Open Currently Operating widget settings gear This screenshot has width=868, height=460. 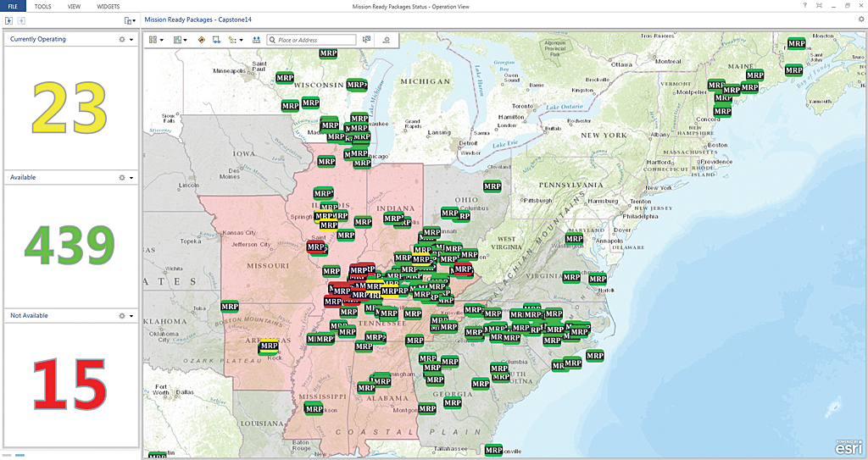point(122,39)
